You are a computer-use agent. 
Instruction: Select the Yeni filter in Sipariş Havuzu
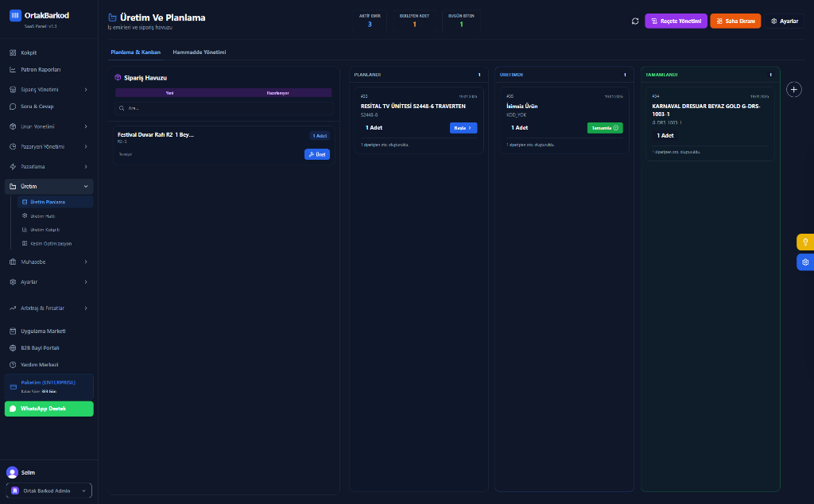[x=169, y=93]
